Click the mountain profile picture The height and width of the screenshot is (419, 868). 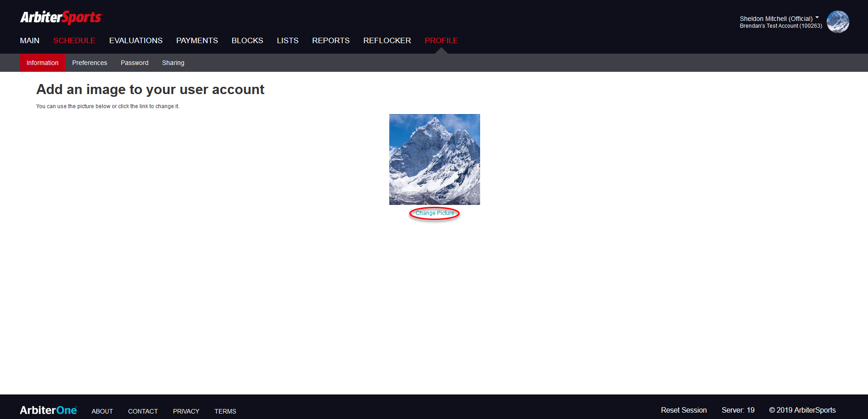click(x=435, y=160)
